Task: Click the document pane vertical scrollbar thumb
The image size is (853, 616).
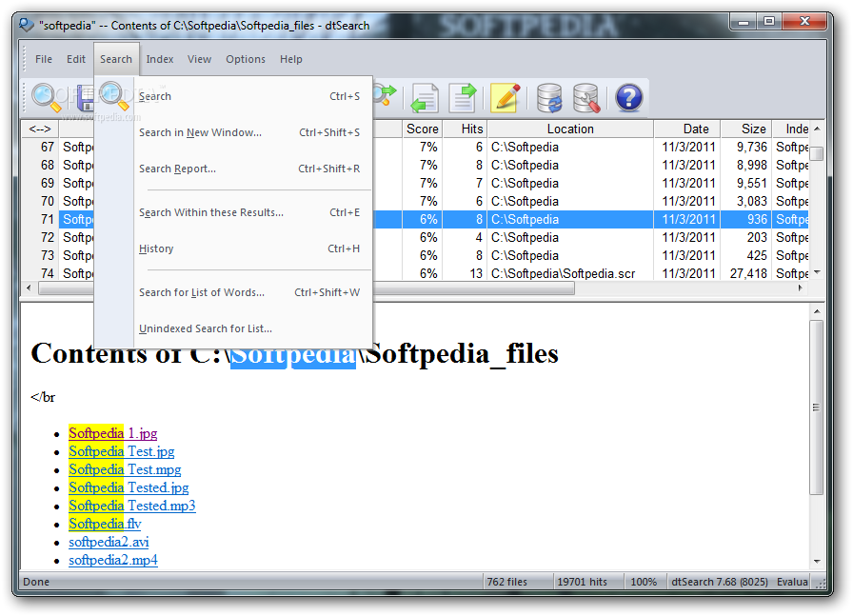Action: coord(816,407)
